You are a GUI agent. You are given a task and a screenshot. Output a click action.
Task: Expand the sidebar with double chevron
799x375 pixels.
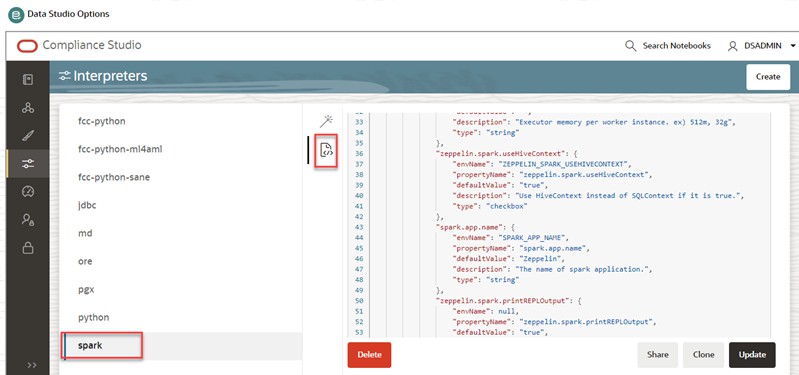point(32,365)
